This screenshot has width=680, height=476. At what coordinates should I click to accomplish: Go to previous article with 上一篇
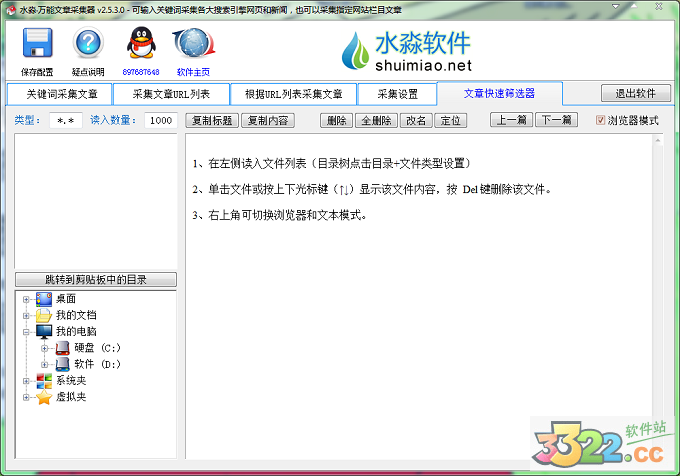click(512, 120)
